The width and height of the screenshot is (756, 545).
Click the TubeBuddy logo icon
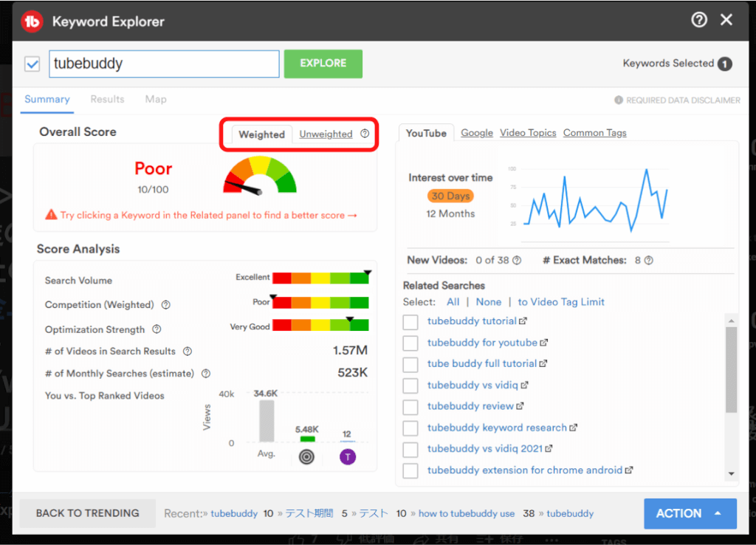(x=32, y=21)
